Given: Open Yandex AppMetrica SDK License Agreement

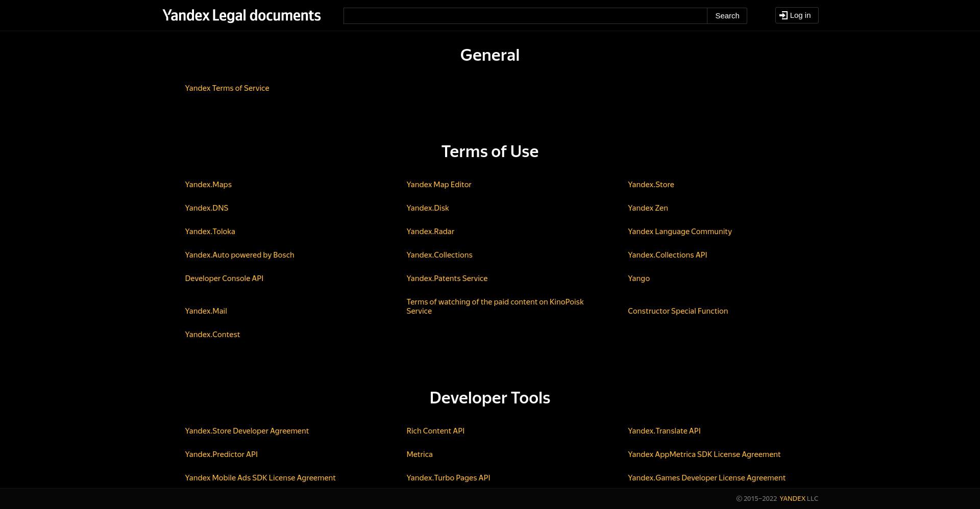Looking at the screenshot, I should 704,454.
